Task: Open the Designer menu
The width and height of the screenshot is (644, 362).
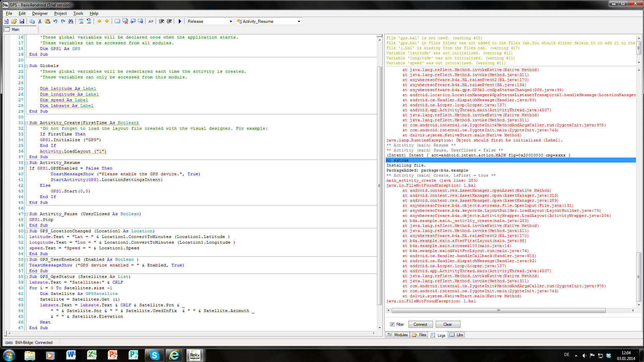Action: (40, 13)
